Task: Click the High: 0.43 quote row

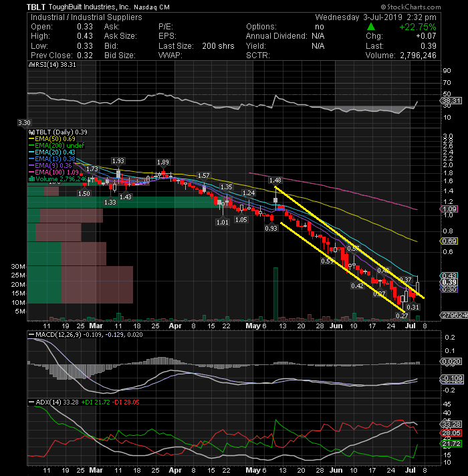Action: click(62, 36)
